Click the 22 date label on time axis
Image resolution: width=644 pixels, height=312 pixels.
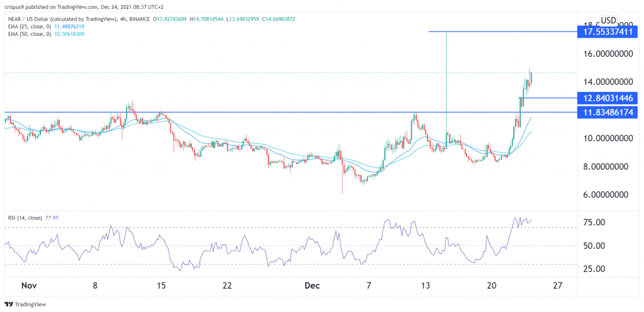(227, 286)
